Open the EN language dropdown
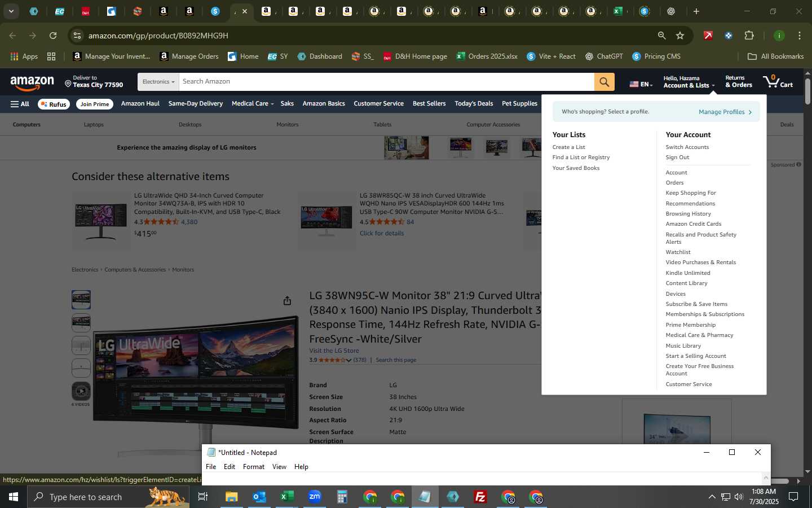 [641, 84]
